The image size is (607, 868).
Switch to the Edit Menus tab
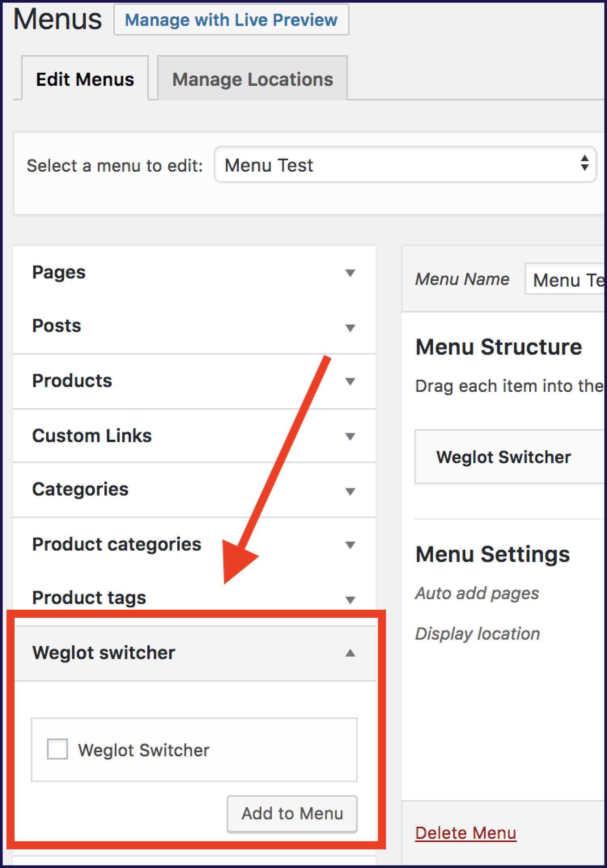point(85,79)
